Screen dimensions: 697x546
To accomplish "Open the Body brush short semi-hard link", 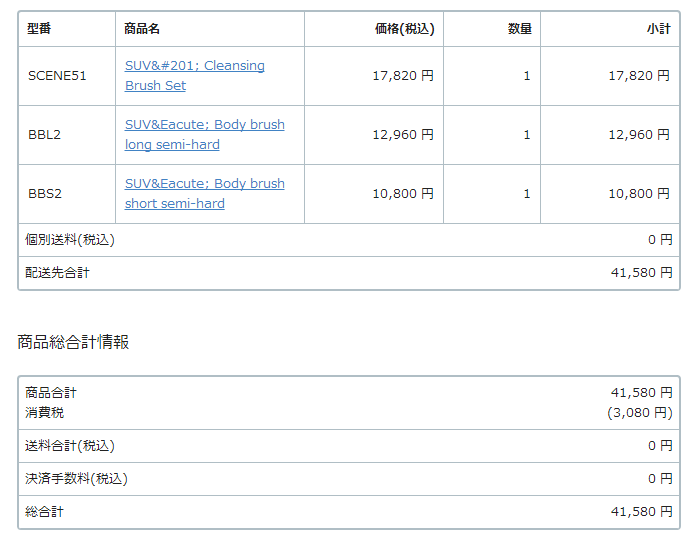I will coord(204,184).
